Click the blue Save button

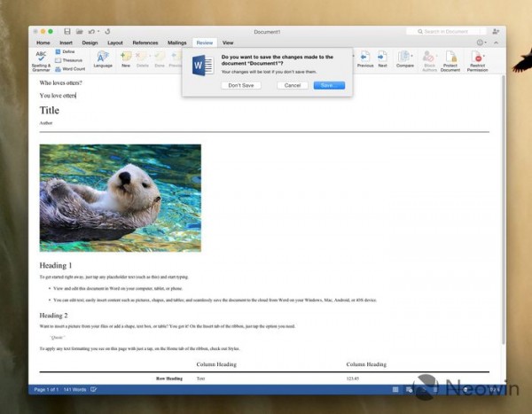point(329,85)
